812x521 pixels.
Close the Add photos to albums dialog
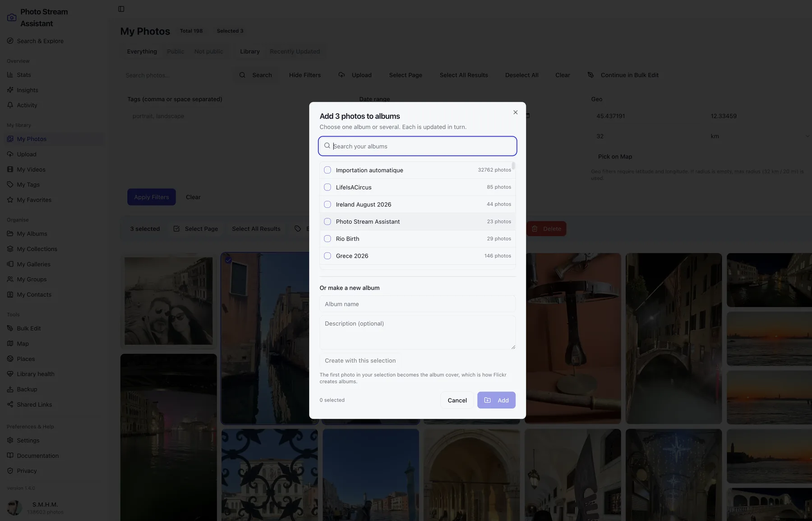point(515,112)
